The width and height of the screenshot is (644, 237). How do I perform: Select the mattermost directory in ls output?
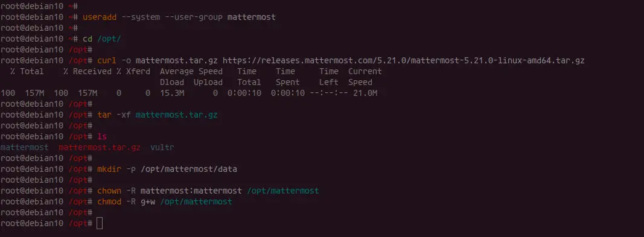pos(25,147)
